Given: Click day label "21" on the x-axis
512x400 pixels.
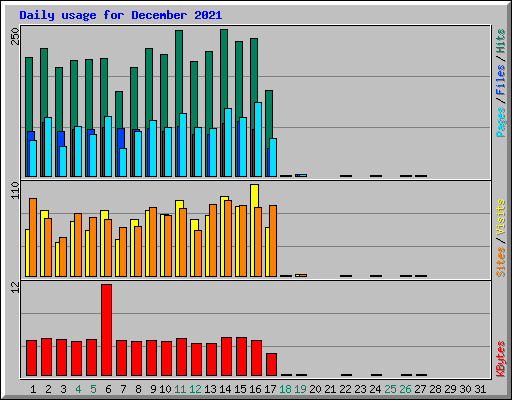Looking at the screenshot, I should (330, 389).
